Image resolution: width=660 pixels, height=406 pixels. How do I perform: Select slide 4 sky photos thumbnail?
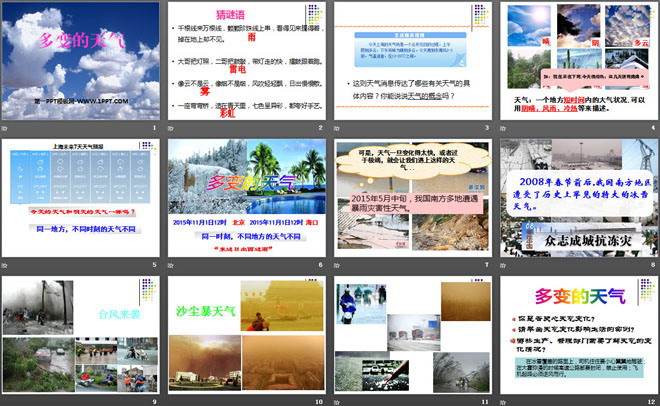tap(579, 61)
